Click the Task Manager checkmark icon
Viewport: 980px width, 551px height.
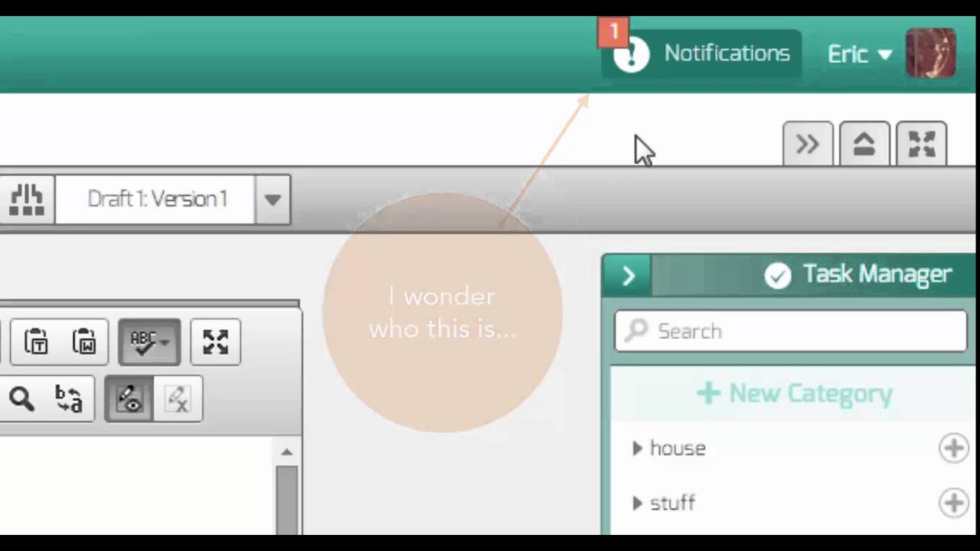click(x=777, y=275)
